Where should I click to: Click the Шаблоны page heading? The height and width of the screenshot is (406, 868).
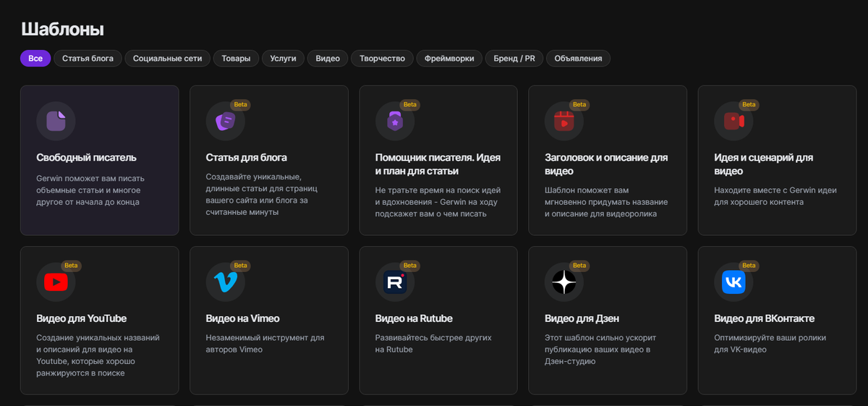coord(62,30)
